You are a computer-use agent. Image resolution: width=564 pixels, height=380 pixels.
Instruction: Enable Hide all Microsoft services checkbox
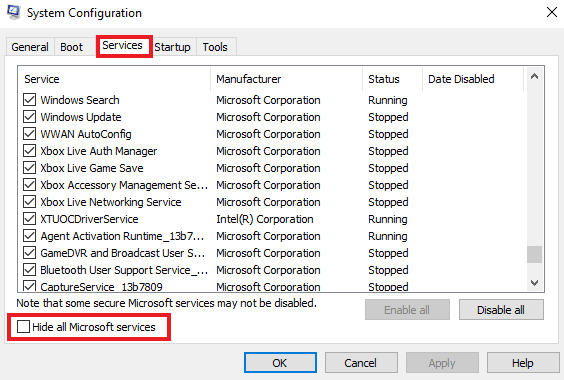click(23, 327)
